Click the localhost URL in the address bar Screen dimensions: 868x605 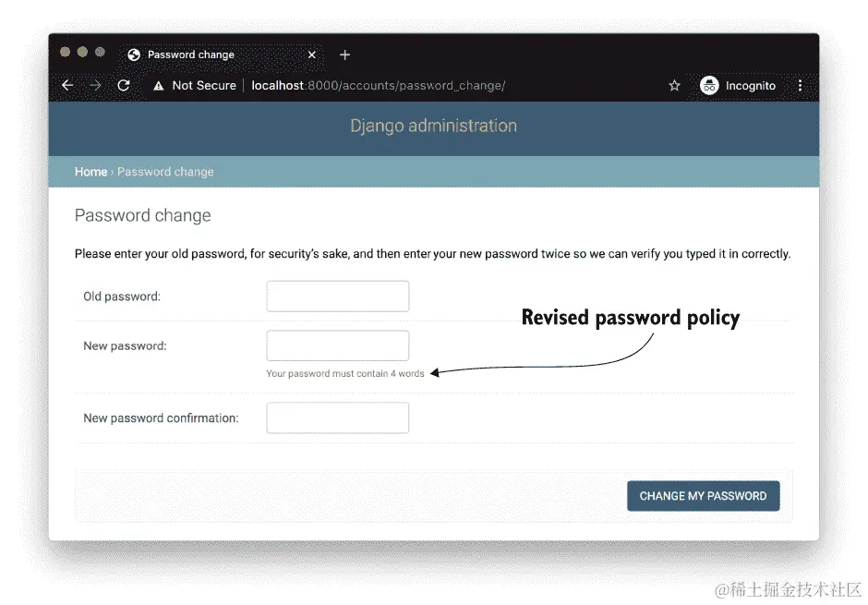(x=378, y=85)
